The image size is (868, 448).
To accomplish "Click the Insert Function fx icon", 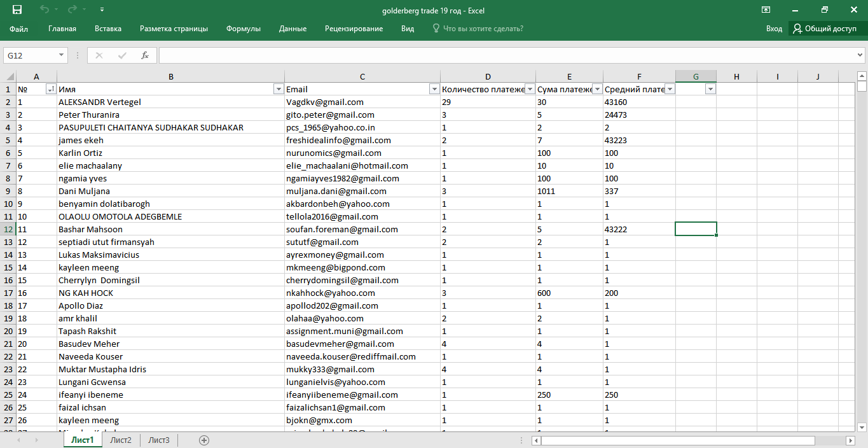I will tap(145, 55).
